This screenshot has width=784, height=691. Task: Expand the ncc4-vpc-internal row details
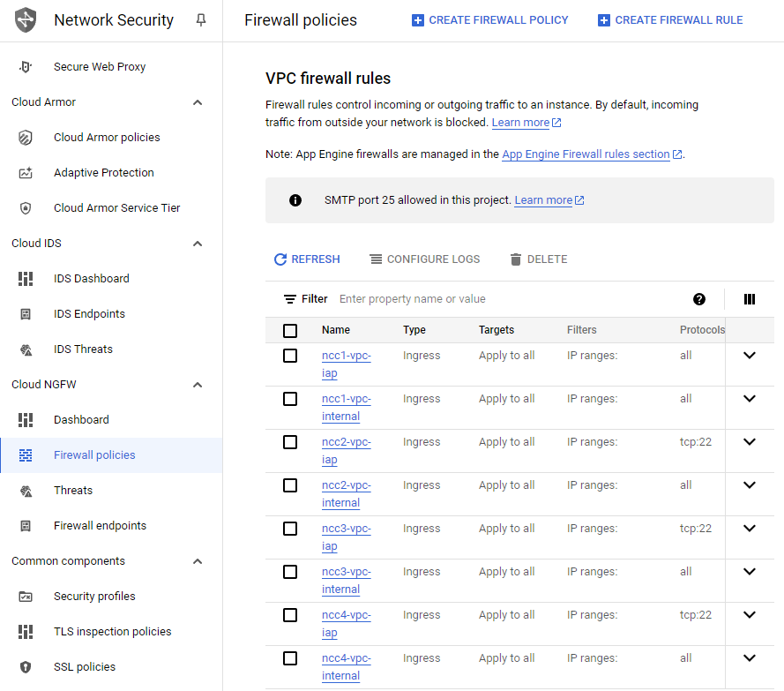coord(749,658)
